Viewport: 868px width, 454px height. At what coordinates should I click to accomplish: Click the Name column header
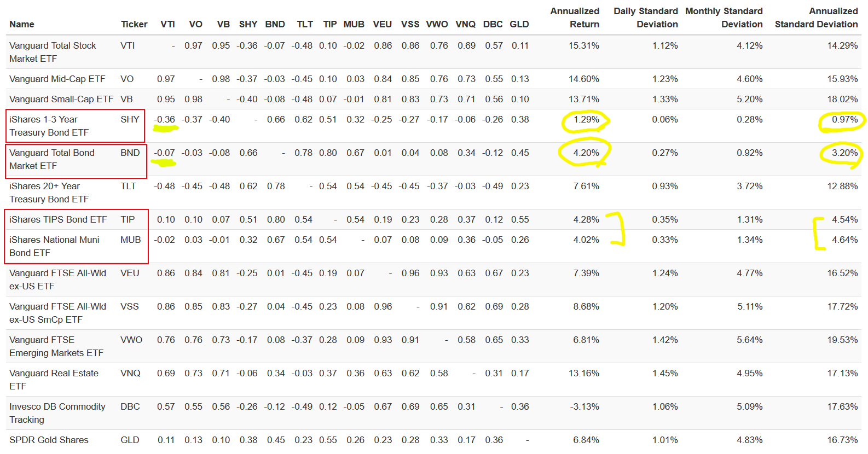pyautogui.click(x=22, y=24)
